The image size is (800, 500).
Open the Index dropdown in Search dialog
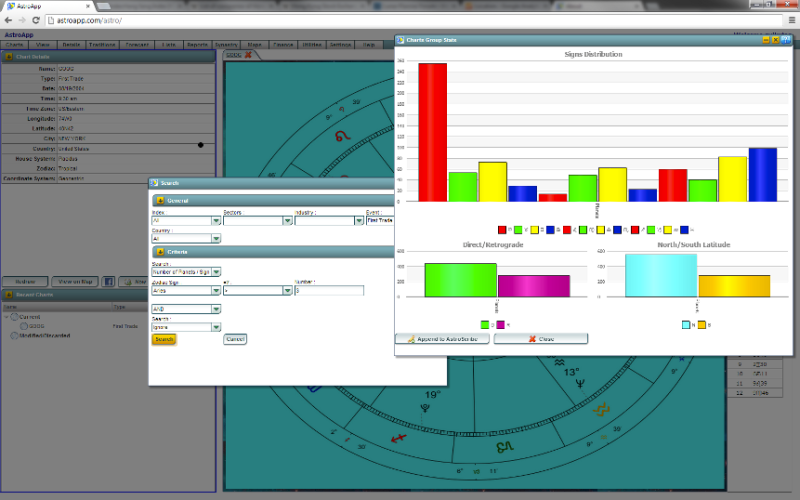[216, 221]
